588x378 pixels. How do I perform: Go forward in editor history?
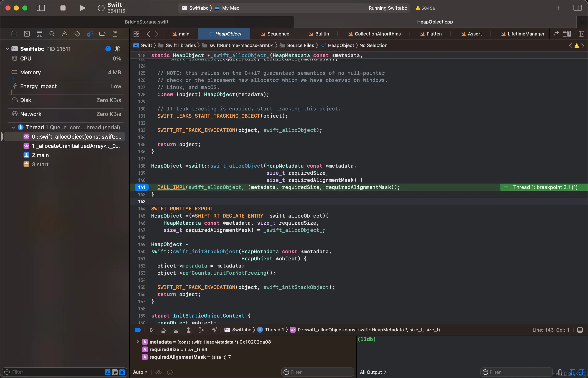157,34
